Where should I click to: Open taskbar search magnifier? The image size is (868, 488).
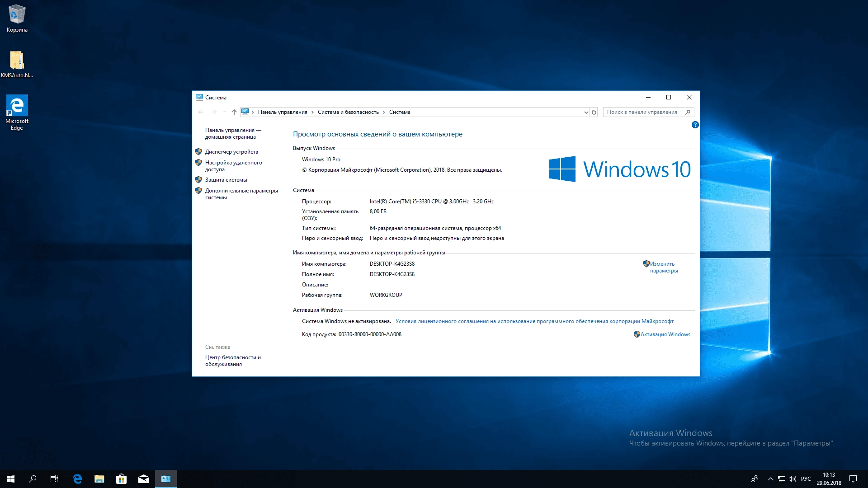(33, 479)
